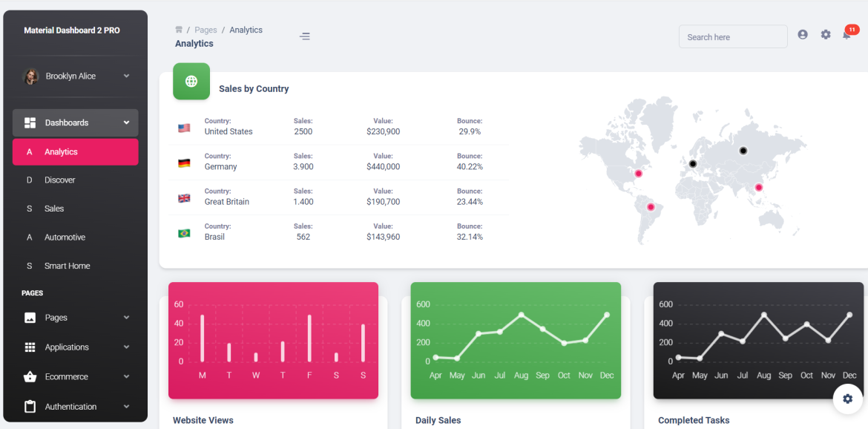Open the notifications bell with 11 badge
The height and width of the screenshot is (429, 868).
pos(846,35)
